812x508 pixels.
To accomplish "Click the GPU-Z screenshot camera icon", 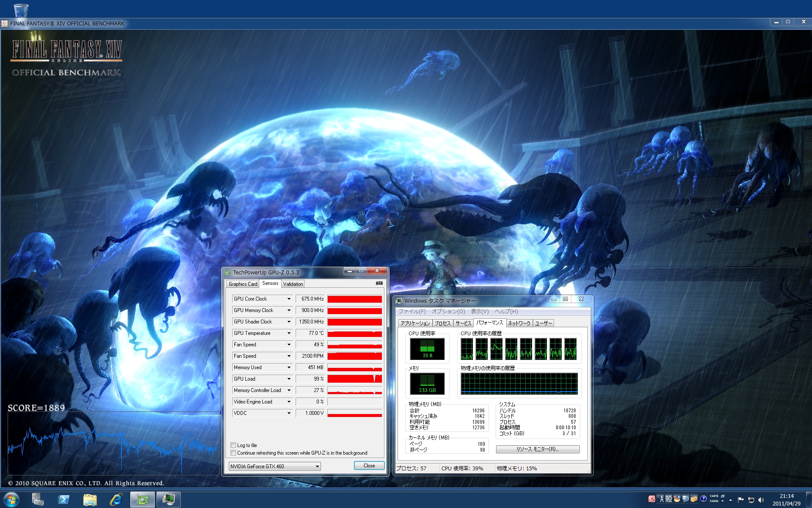I will tap(379, 283).
